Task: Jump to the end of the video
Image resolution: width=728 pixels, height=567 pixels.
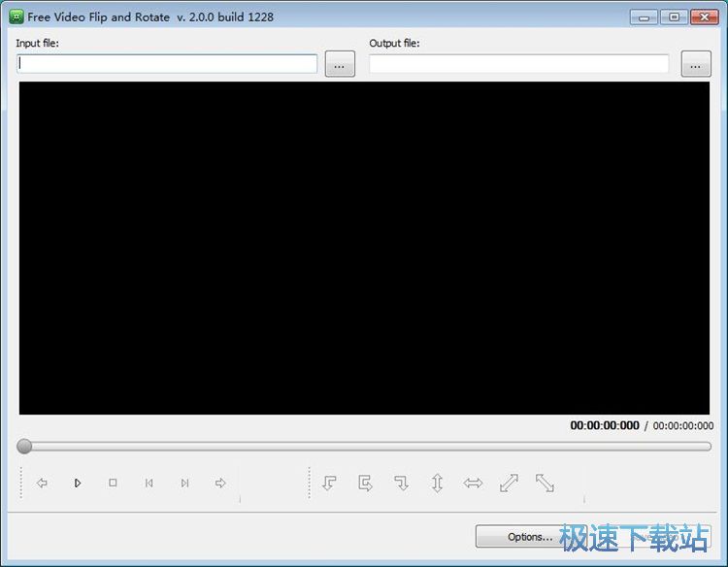Action: click(x=184, y=483)
